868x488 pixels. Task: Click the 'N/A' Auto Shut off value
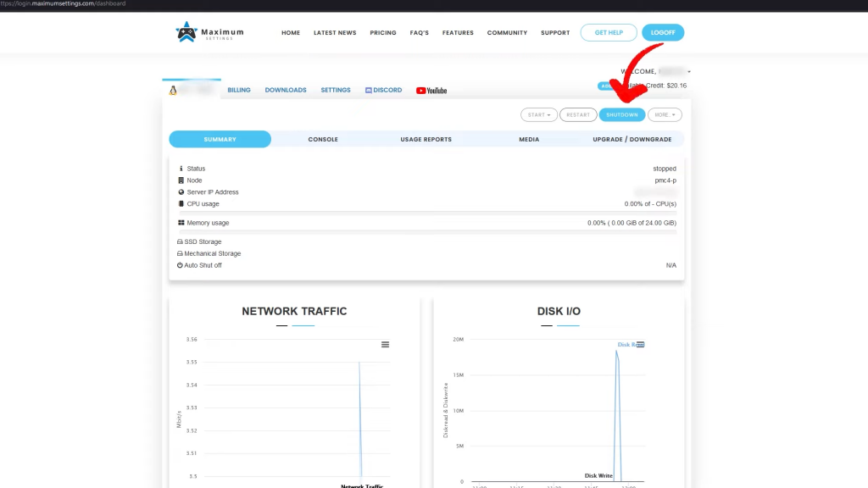pyautogui.click(x=671, y=265)
